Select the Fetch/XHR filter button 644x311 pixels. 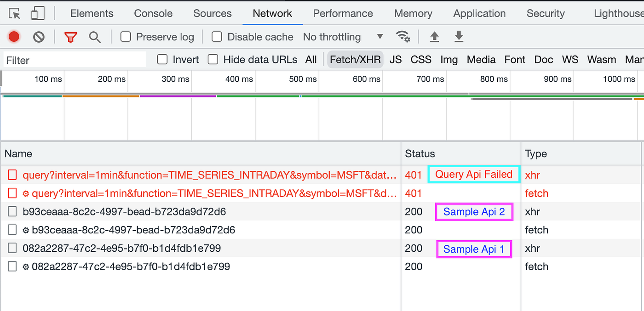pos(355,60)
